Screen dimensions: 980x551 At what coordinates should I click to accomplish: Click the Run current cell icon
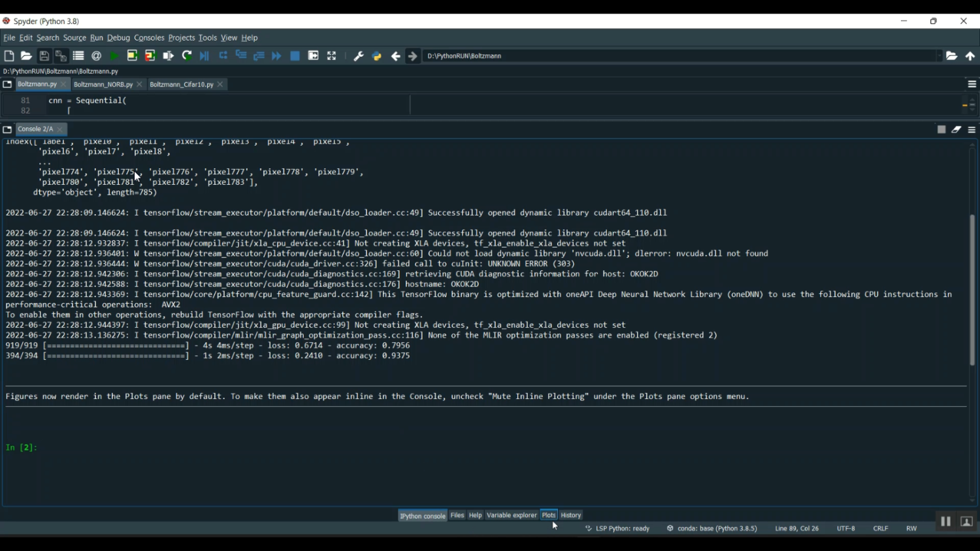(132, 56)
